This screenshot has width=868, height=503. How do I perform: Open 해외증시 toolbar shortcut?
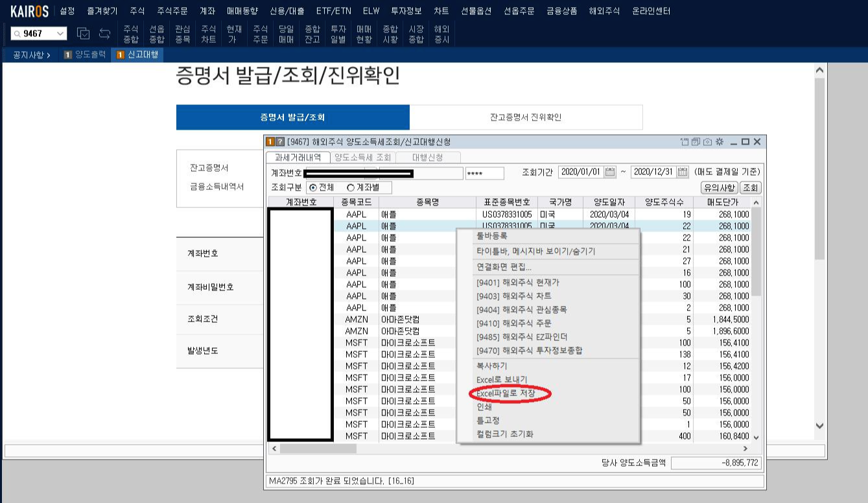[441, 34]
